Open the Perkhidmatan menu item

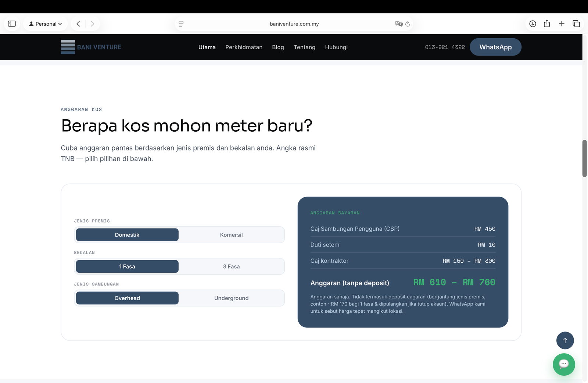(244, 47)
